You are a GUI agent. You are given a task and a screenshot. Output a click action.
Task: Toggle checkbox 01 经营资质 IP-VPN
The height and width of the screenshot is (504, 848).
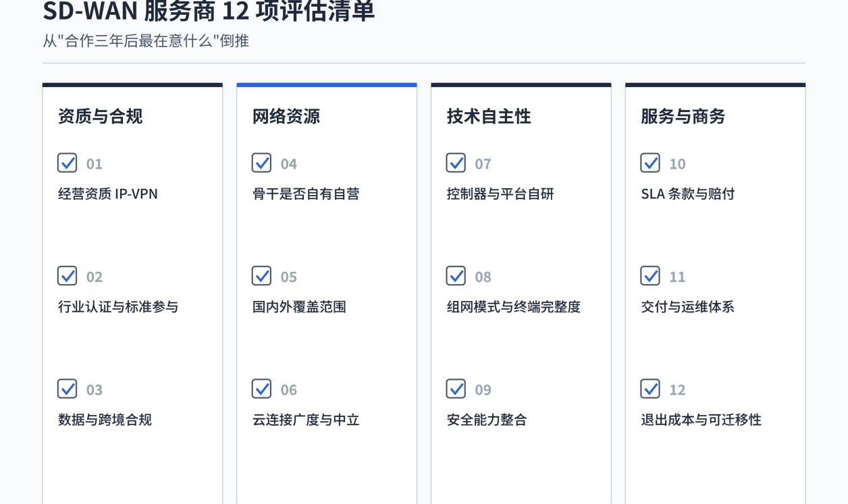[68, 163]
